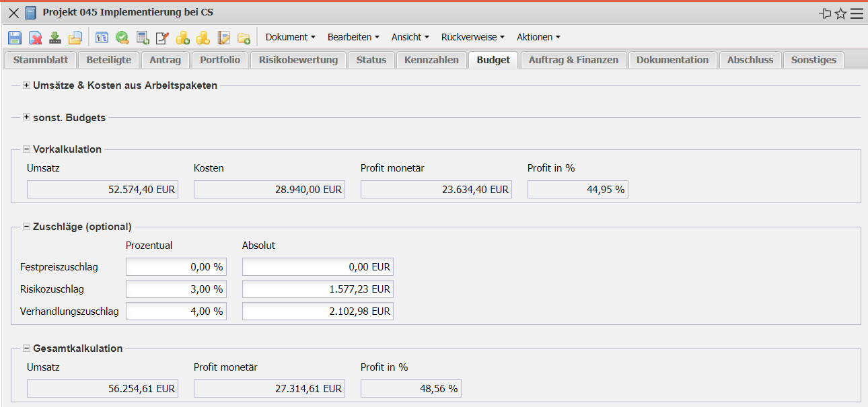This screenshot has height=407, width=868.
Task: Click the Verhandlungszuschlag absolute amount field
Action: 318,311
